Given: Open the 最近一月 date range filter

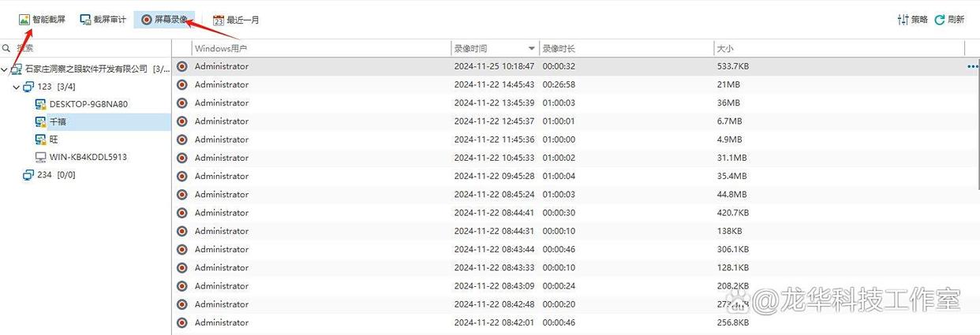Looking at the screenshot, I should click(x=236, y=20).
